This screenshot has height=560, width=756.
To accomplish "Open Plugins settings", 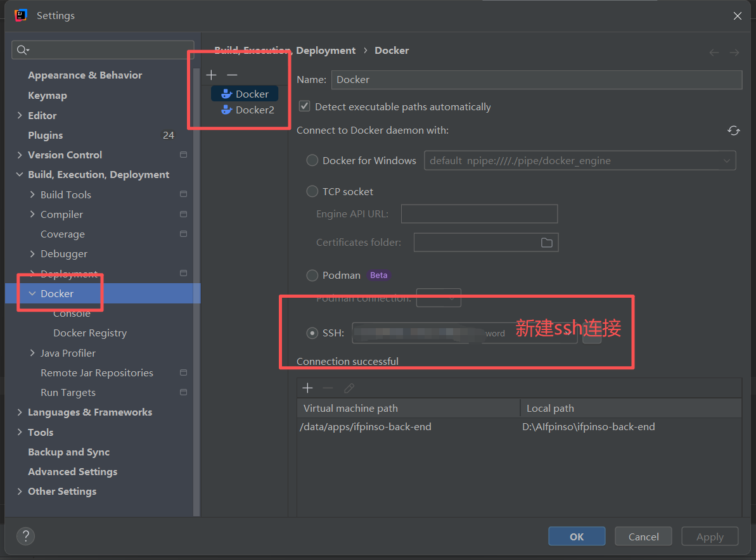I will tap(46, 135).
